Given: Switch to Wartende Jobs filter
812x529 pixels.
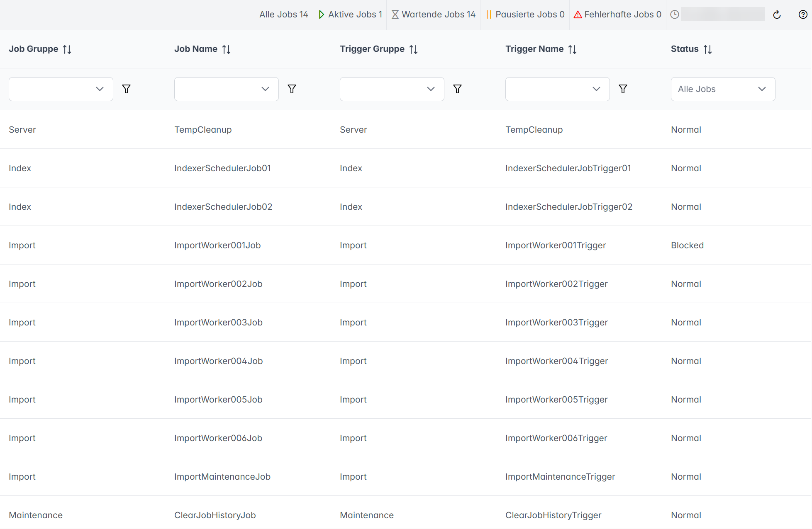Looking at the screenshot, I should pos(434,15).
